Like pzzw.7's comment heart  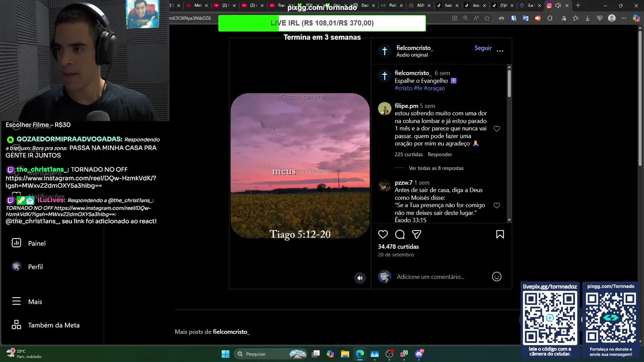[x=497, y=206]
